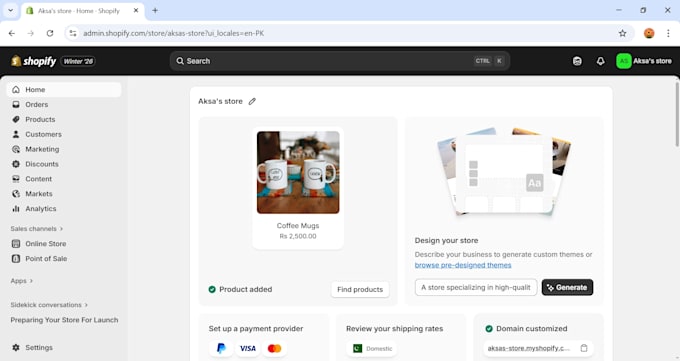Open Set up a payment provider card
Viewport: 680px width, 361px height.
coord(264,337)
